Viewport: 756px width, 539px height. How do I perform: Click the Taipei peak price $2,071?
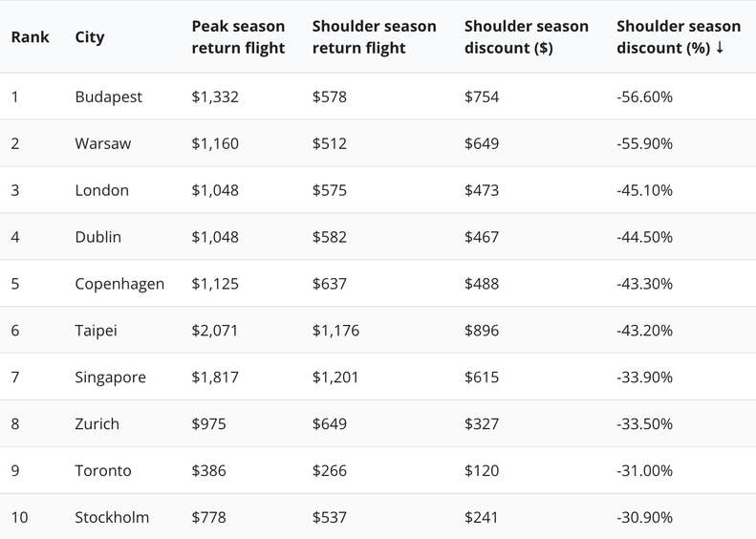coord(215,331)
